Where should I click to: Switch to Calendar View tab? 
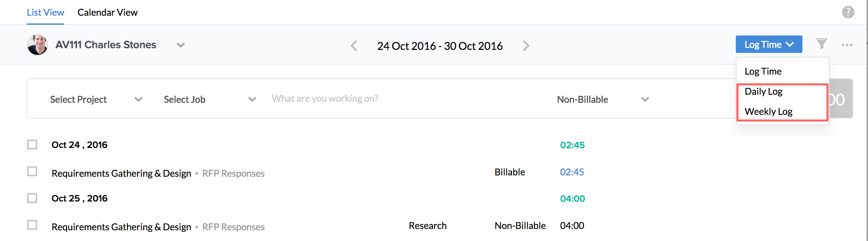107,12
